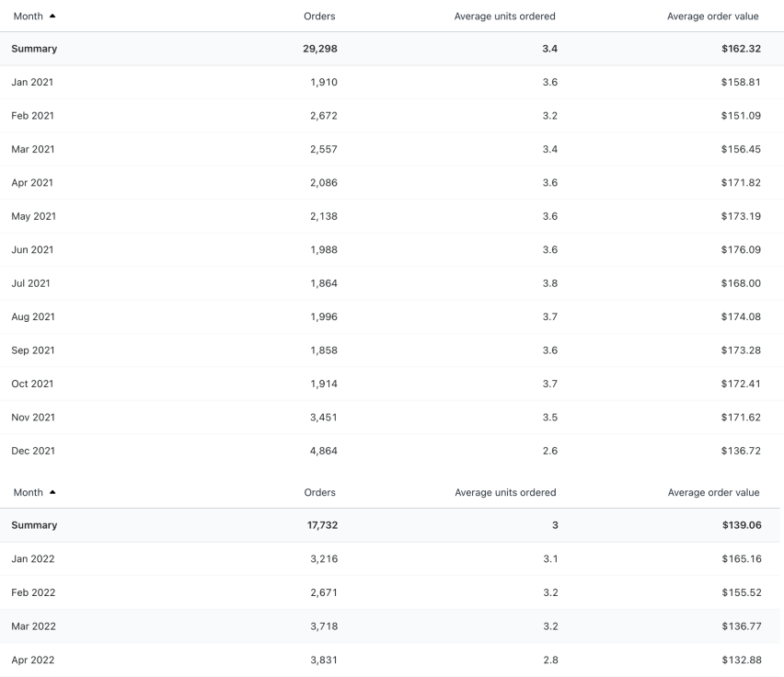
Task: Select the Jul 2021 row label
Action: click(x=30, y=283)
